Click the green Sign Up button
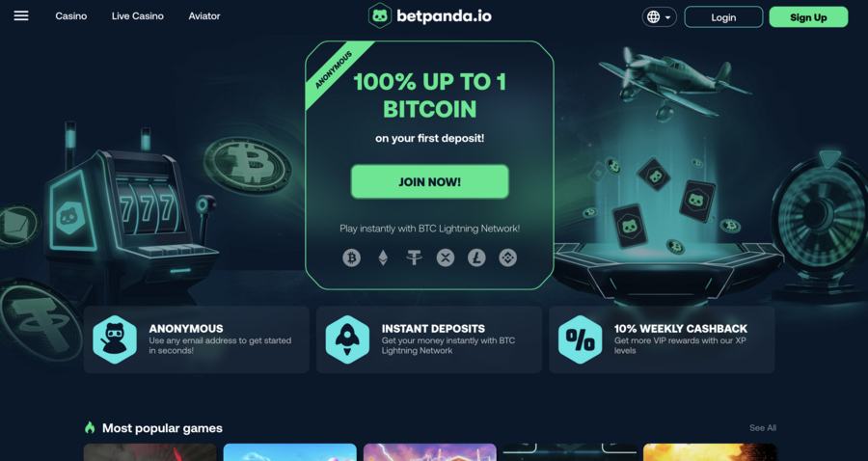 coord(808,17)
